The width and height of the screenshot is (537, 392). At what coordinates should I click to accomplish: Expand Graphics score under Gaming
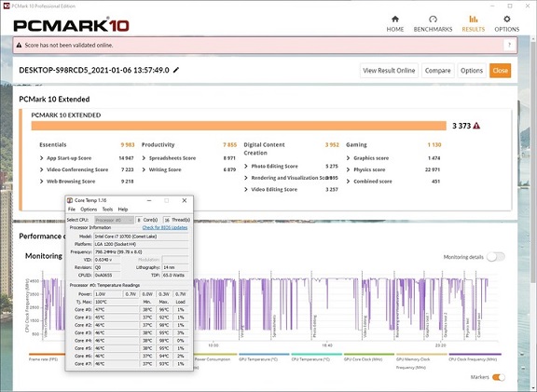point(349,158)
